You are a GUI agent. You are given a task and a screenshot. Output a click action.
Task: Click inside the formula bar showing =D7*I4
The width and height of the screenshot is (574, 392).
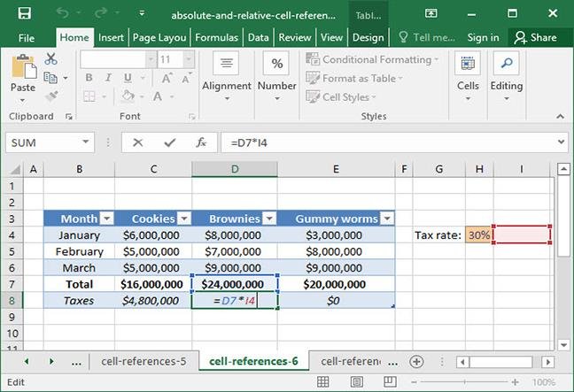tap(391, 142)
